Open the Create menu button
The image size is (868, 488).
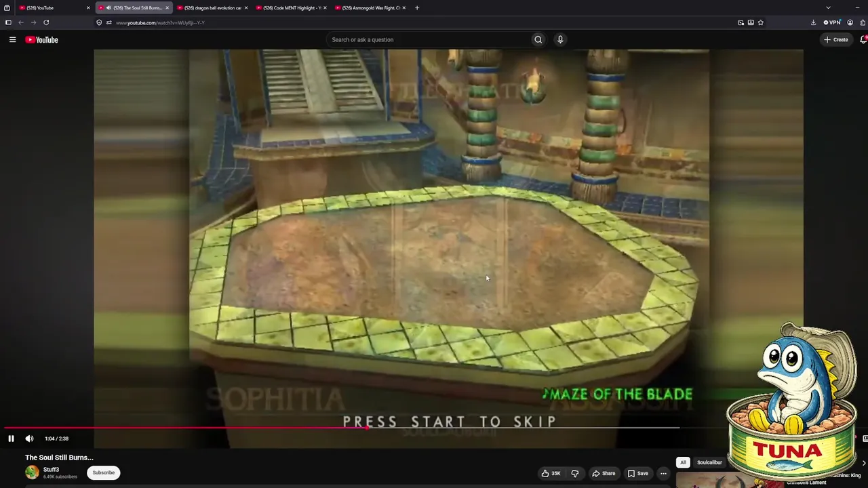[x=836, y=39]
